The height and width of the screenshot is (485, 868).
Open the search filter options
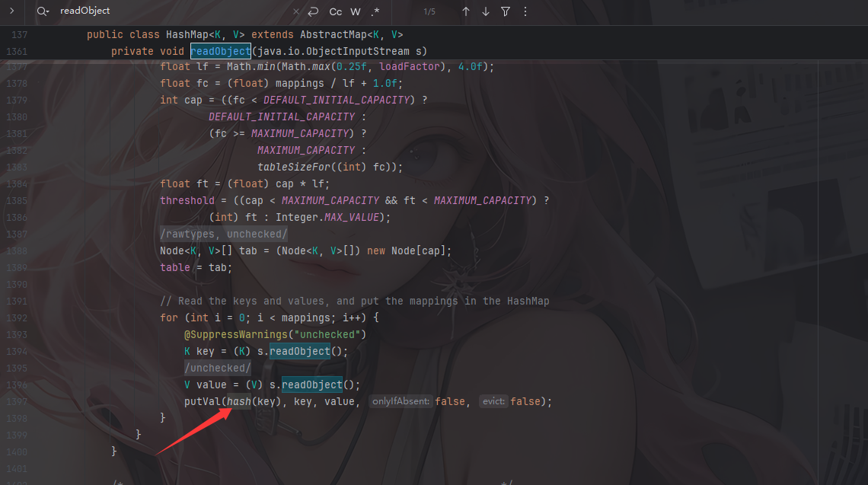click(x=506, y=11)
